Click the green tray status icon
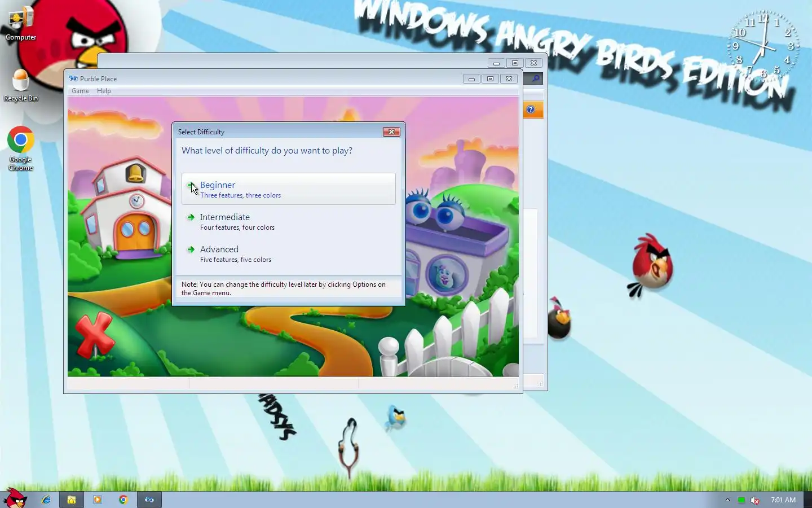 pyautogui.click(x=741, y=500)
